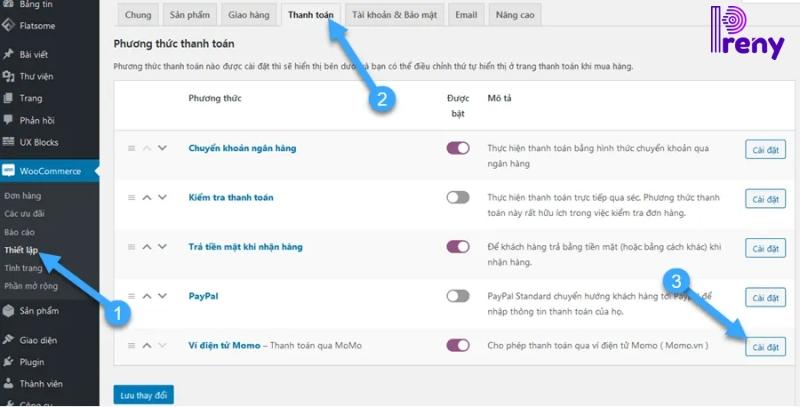Click the Thành viên user icon
The width and height of the screenshot is (800, 407).
8,384
